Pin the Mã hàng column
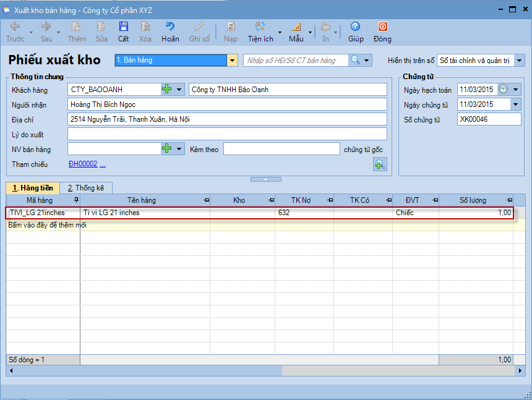Image resolution: width=532 pixels, height=400 pixels. click(76, 200)
